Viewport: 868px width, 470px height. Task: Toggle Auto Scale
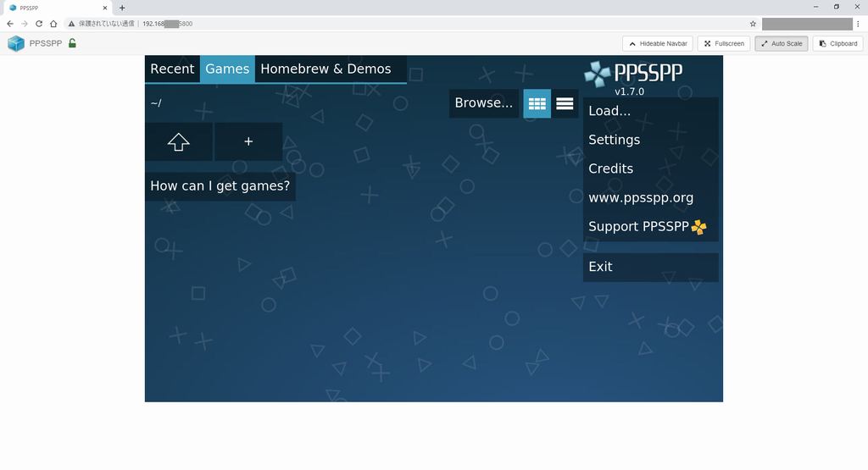click(x=782, y=44)
